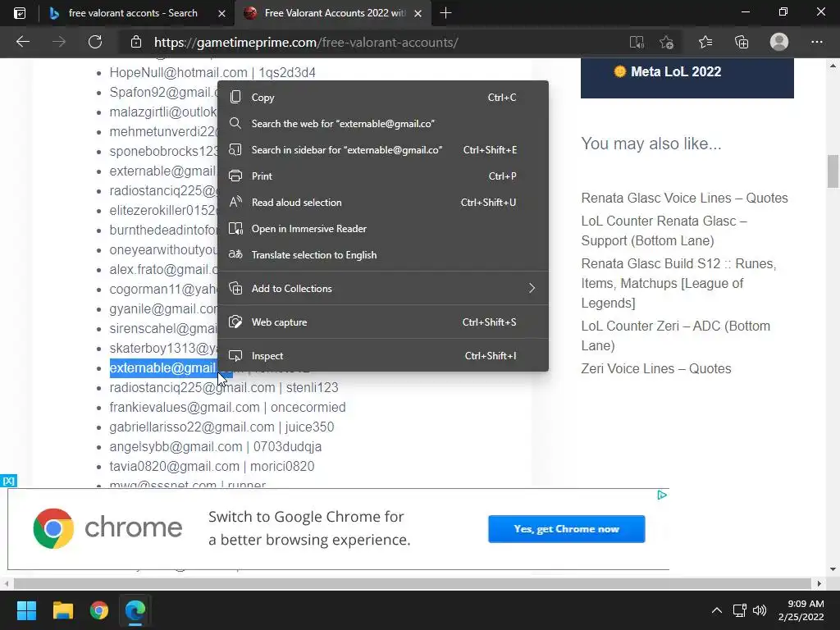Show hidden system tray icons
Viewport: 840px width, 630px height.
(x=716, y=610)
